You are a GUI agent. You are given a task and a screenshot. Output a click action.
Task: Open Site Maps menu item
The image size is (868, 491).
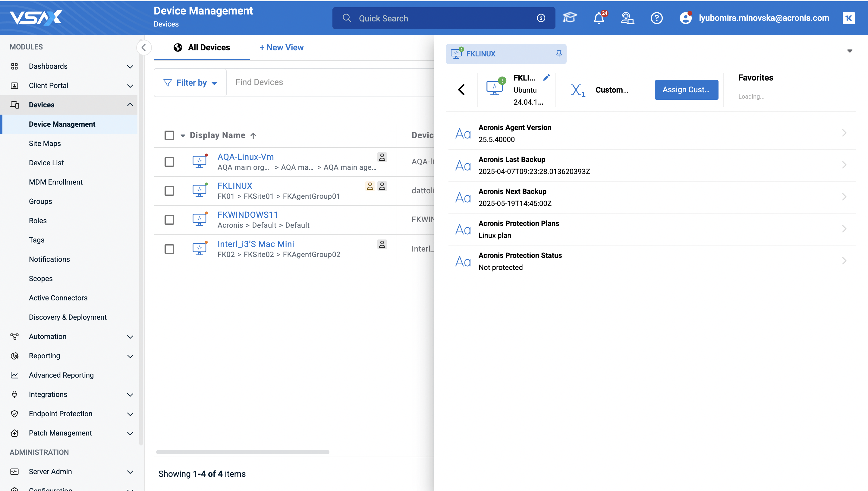pos(45,143)
